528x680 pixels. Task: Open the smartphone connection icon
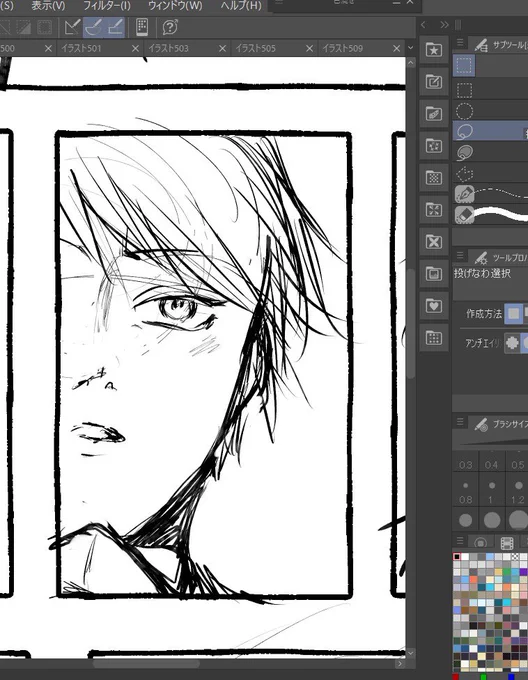(142, 27)
